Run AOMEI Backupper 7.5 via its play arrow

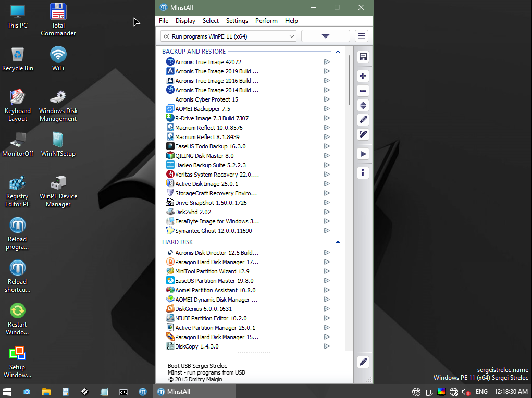point(327,108)
